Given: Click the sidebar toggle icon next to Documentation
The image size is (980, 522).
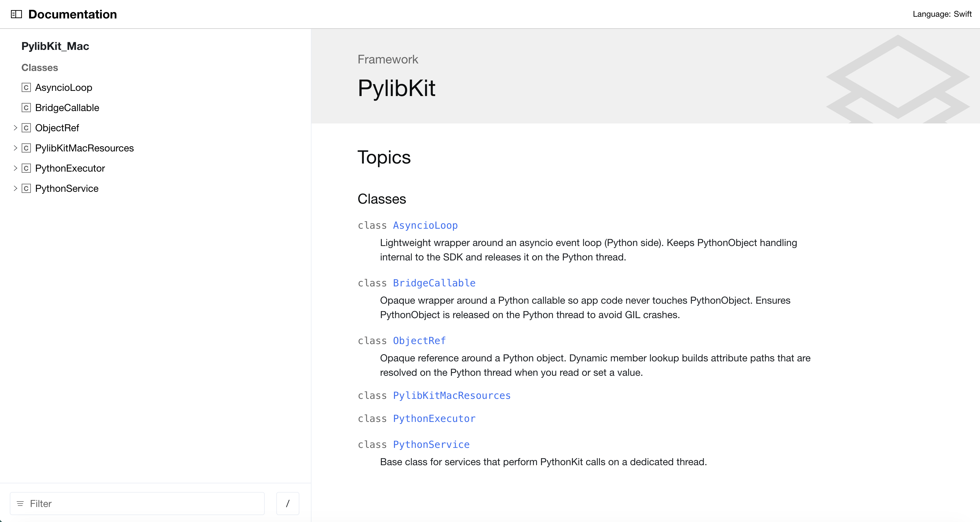Looking at the screenshot, I should pyautogui.click(x=16, y=14).
